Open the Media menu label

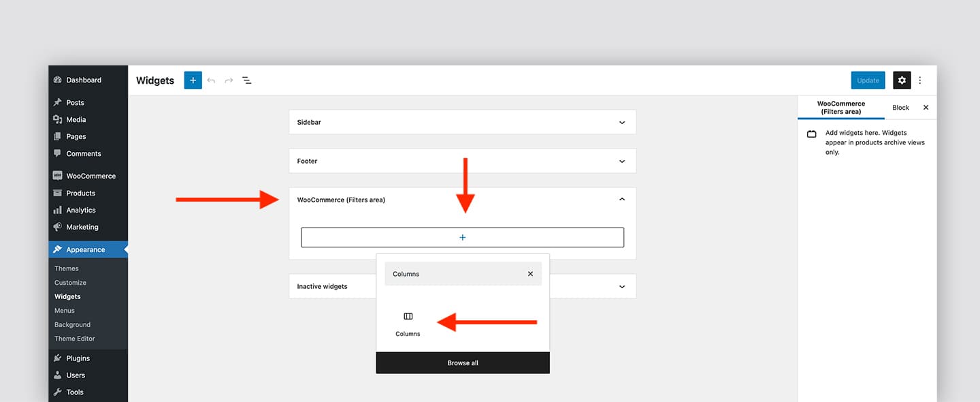pyautogui.click(x=76, y=119)
